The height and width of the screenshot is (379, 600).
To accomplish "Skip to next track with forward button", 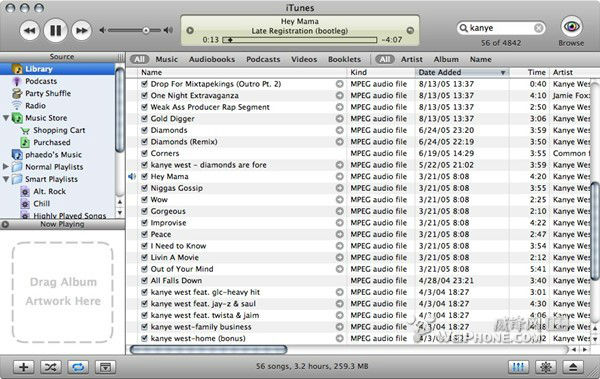I will point(82,31).
